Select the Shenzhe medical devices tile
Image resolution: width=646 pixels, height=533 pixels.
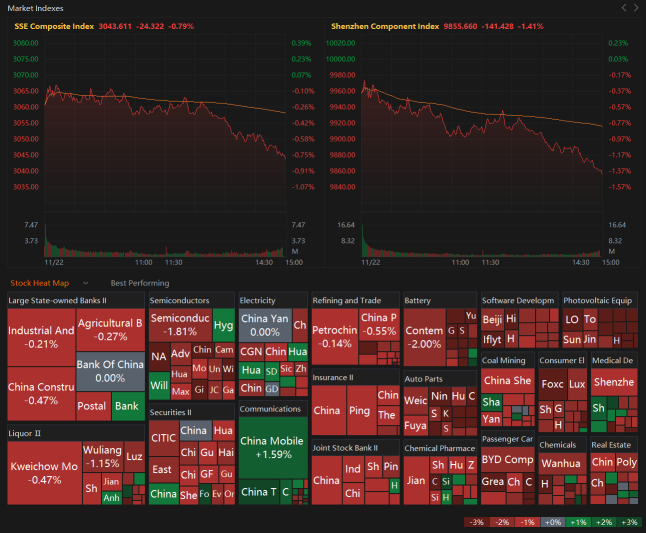(x=614, y=382)
